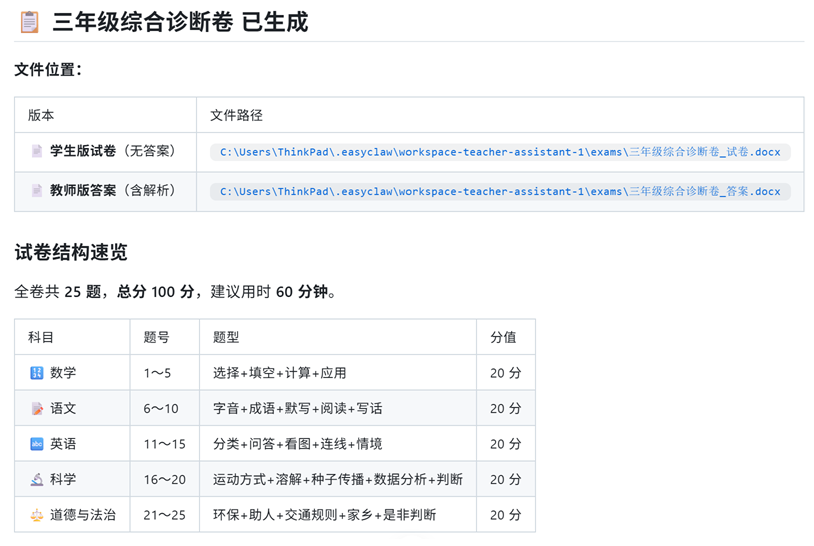Image resolution: width=814 pixels, height=546 pixels.
Task: Click the 科学 microscope icon
Action: 37,479
